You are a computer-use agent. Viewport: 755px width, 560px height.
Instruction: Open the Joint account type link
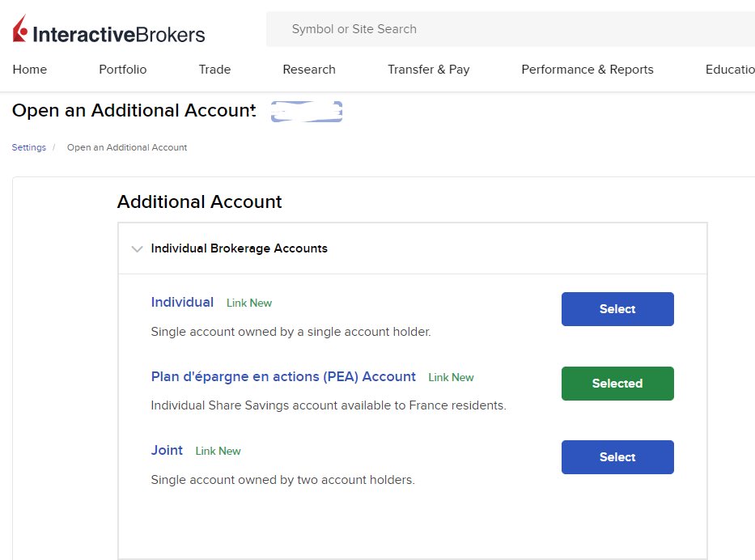[x=167, y=450]
